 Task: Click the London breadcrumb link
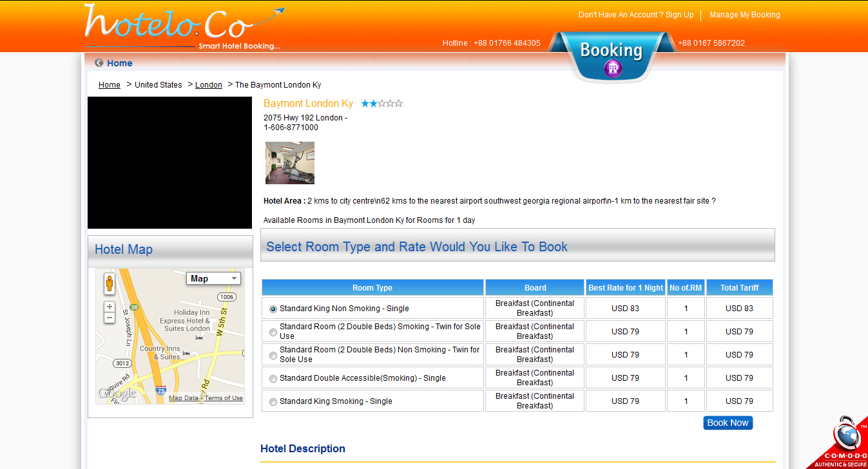coord(209,85)
